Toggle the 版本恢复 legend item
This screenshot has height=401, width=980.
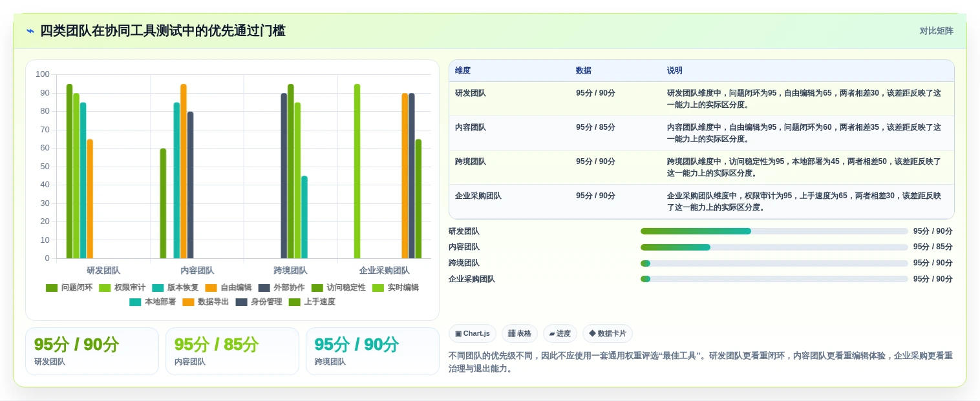(175, 288)
